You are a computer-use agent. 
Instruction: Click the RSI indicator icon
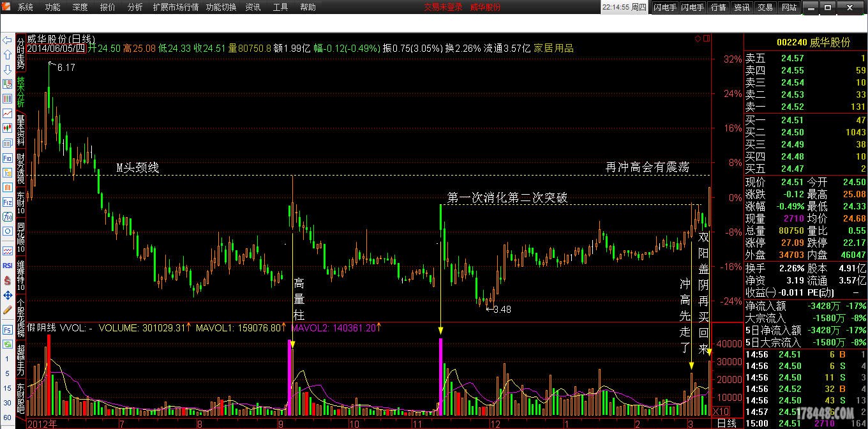point(7,265)
